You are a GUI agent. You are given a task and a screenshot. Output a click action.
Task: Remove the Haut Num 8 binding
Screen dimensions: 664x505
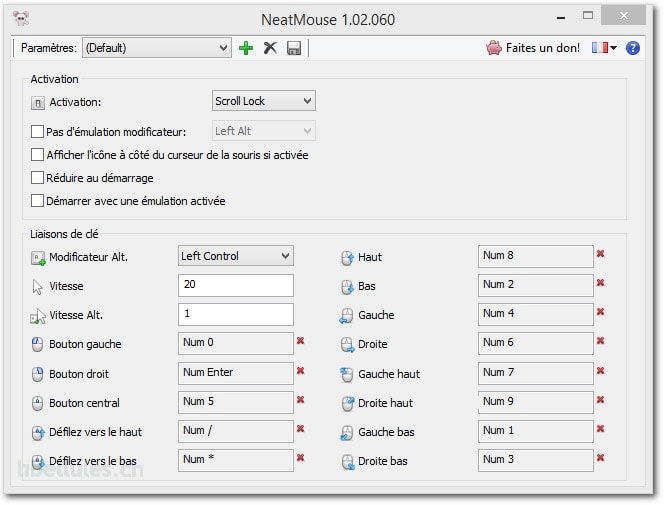[x=600, y=254]
